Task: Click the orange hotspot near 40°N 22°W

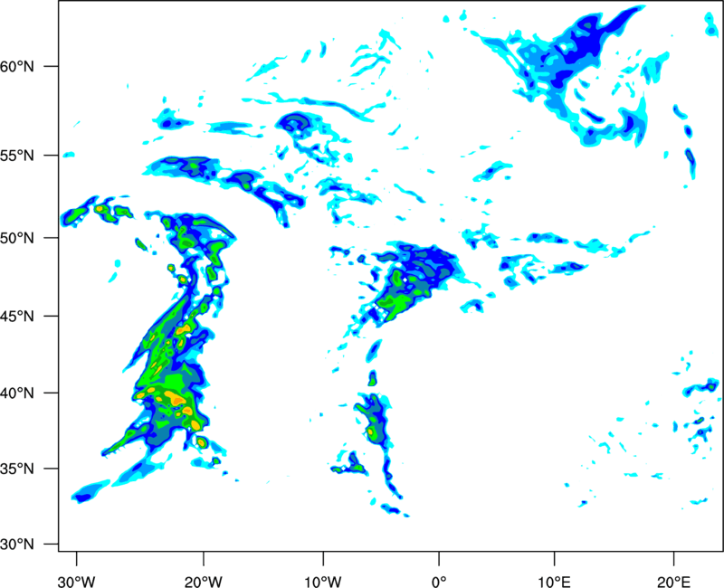Action: (176, 397)
